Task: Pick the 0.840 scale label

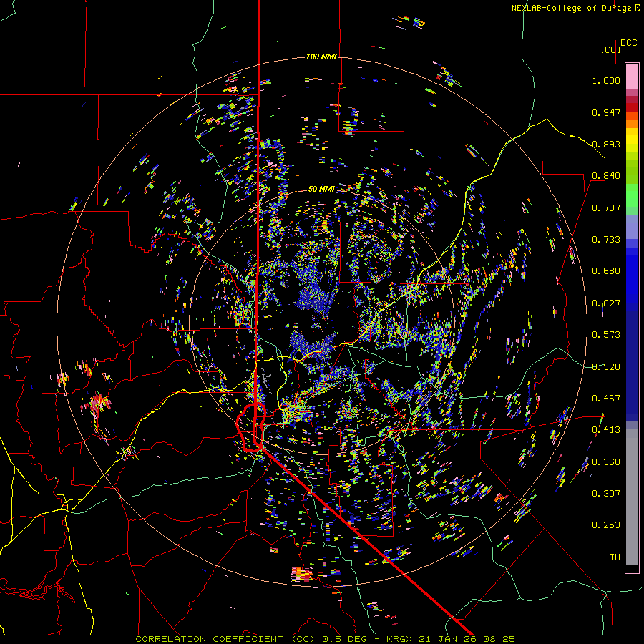Action: click(606, 176)
